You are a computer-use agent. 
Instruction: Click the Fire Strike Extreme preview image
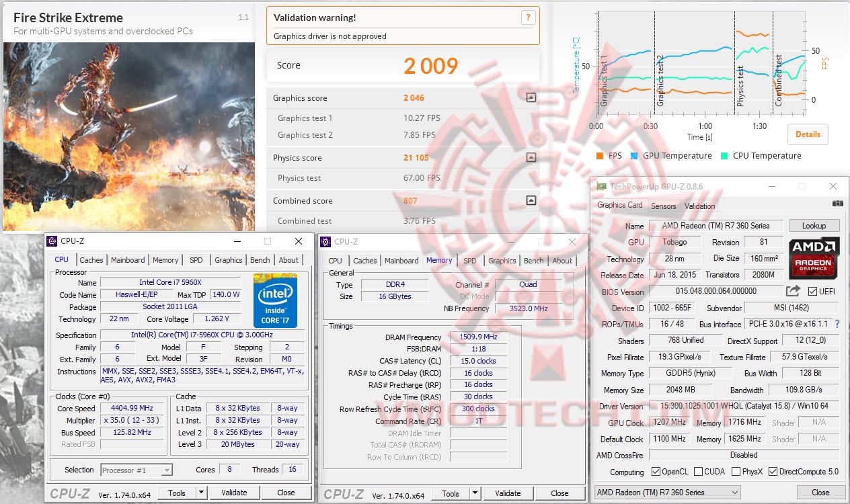[x=129, y=137]
